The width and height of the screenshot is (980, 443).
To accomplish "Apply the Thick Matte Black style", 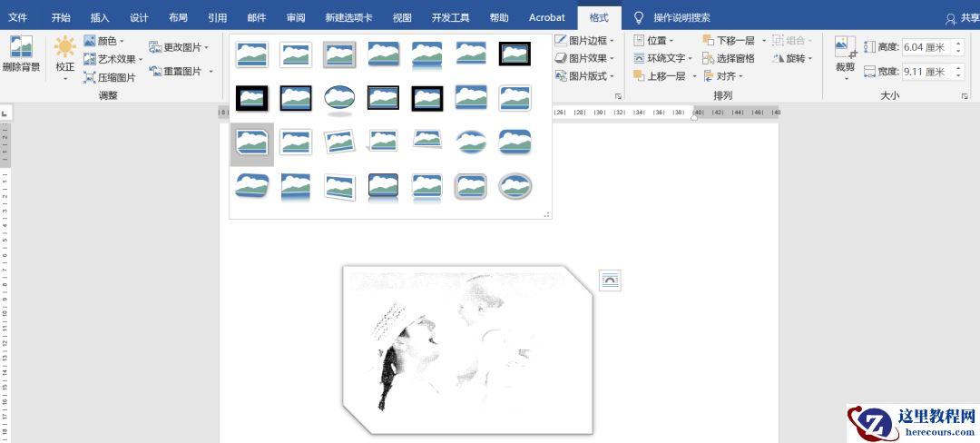I will 252,98.
